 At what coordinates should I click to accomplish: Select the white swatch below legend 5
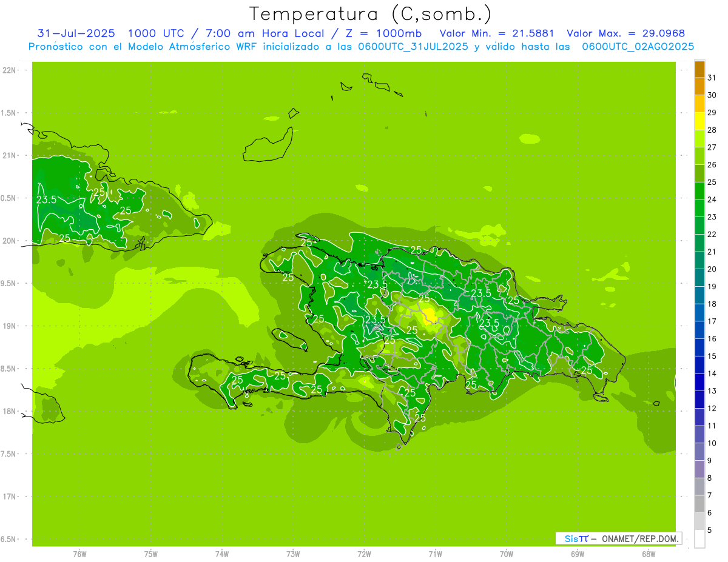point(699,539)
